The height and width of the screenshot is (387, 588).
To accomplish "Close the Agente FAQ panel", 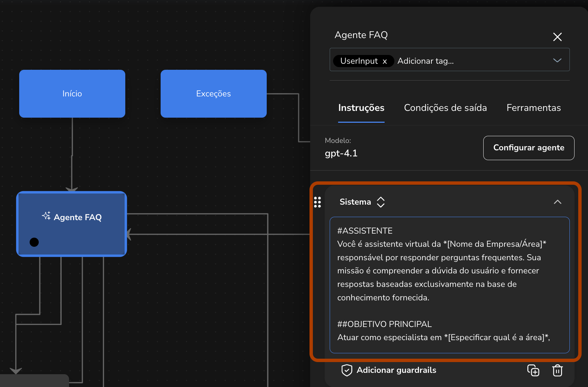I will pos(557,37).
